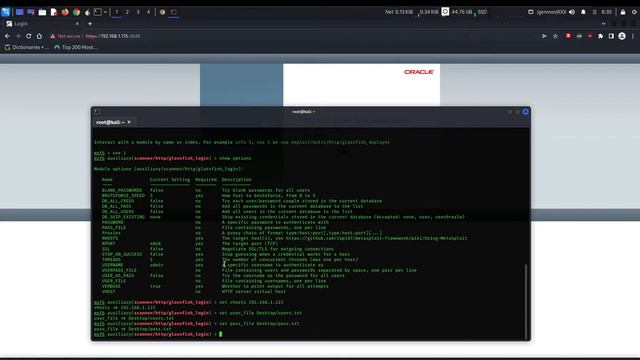
Task: Open the notifications bell icon
Action: tap(583, 12)
